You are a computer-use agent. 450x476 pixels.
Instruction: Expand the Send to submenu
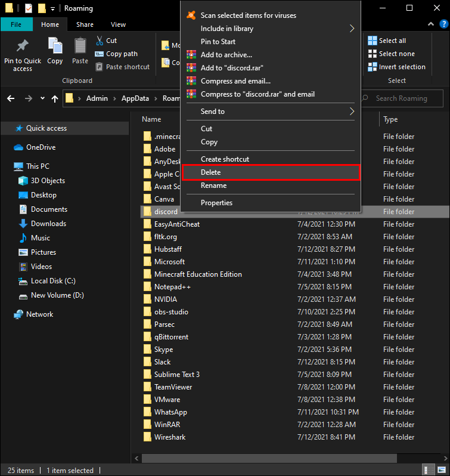coord(270,112)
